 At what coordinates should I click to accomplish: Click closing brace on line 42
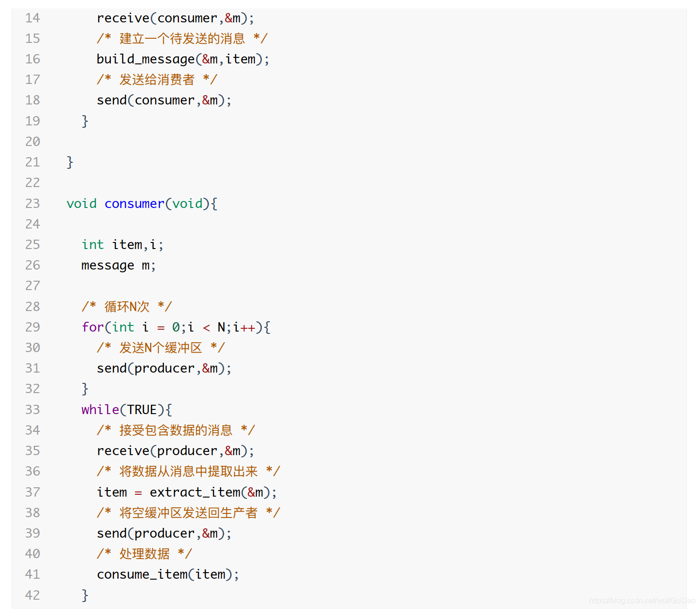click(x=85, y=595)
